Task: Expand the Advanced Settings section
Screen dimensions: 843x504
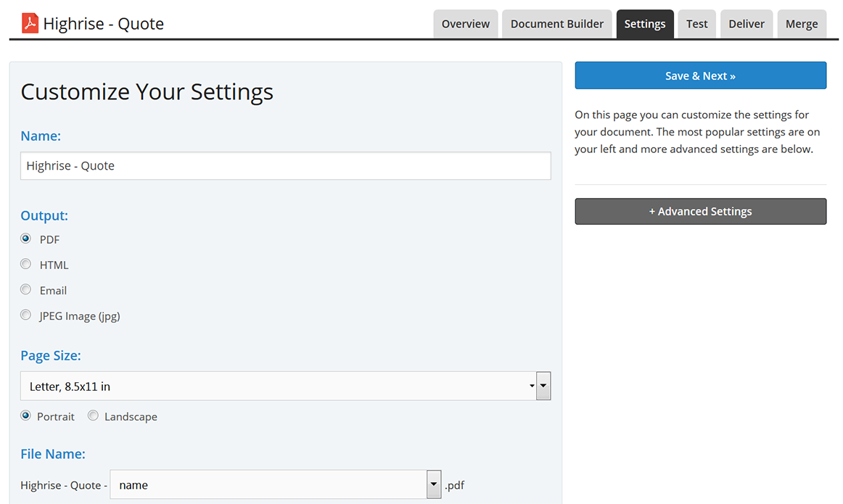Action: coord(700,211)
